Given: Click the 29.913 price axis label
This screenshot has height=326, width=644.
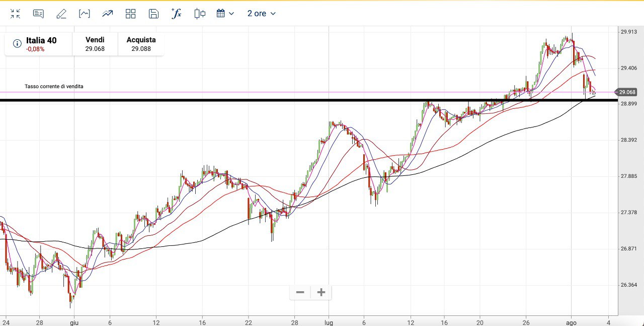Looking at the screenshot, I should pos(629,32).
